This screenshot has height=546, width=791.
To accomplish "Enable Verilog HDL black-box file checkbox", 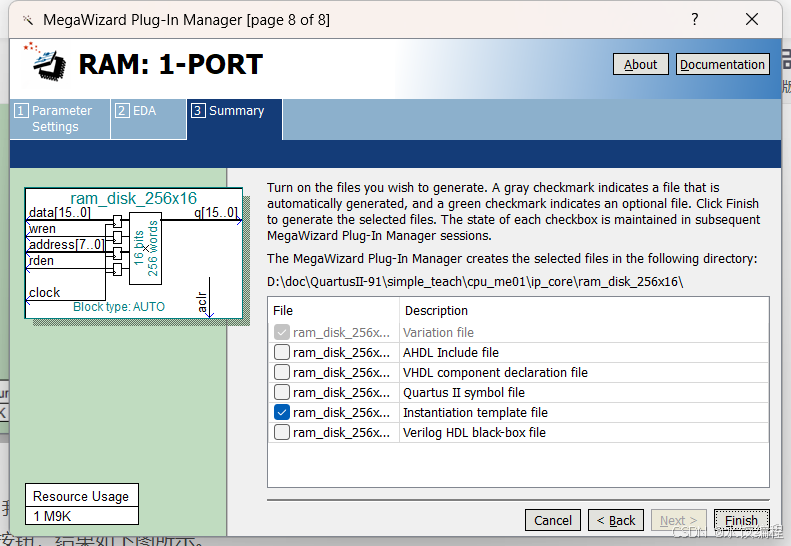I will [281, 432].
